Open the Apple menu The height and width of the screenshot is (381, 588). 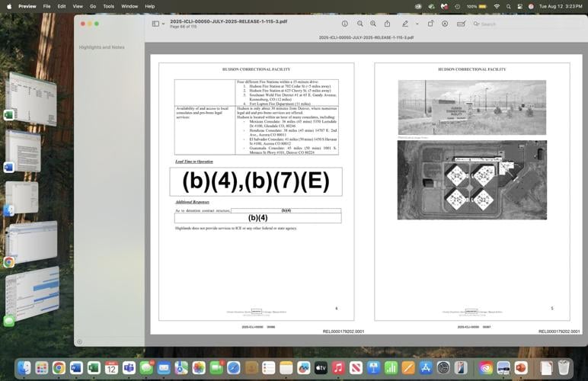tap(9, 6)
